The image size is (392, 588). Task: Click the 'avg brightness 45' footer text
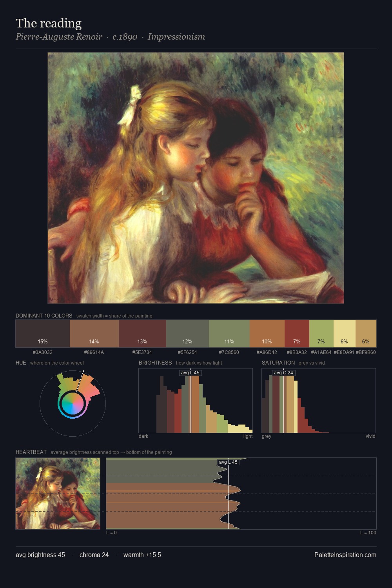click(40, 555)
